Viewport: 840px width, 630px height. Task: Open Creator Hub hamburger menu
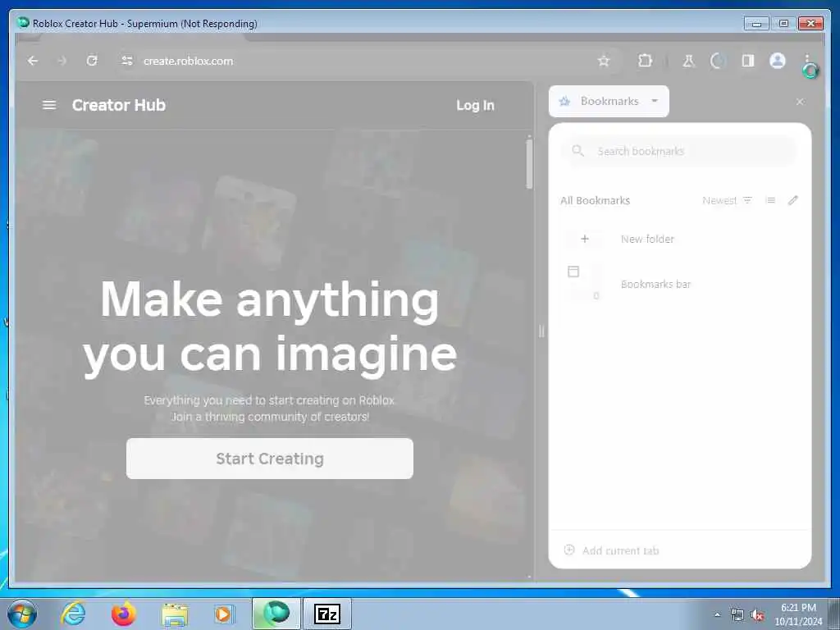click(49, 105)
